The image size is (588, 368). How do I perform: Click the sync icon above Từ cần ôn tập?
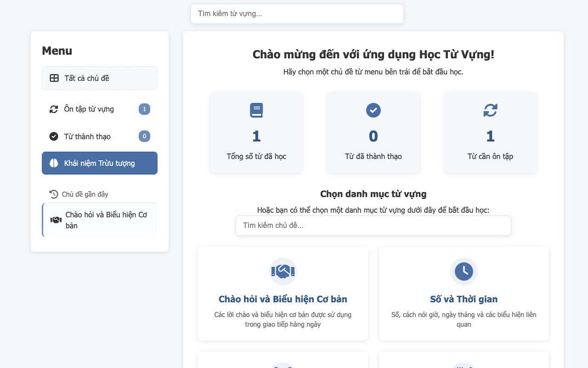coord(490,110)
